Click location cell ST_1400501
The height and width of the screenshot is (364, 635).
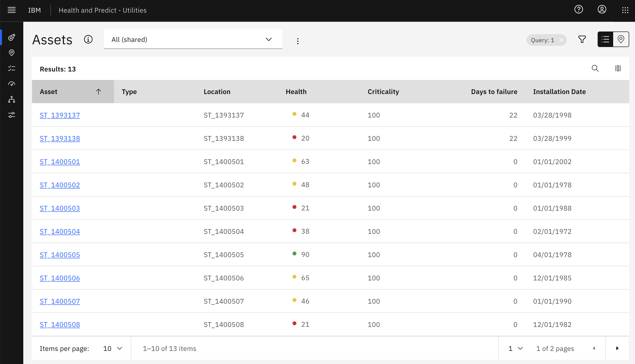(x=224, y=161)
